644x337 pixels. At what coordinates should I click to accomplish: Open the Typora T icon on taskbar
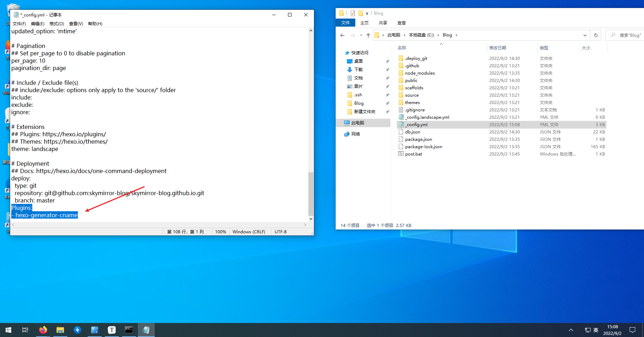coord(112,330)
